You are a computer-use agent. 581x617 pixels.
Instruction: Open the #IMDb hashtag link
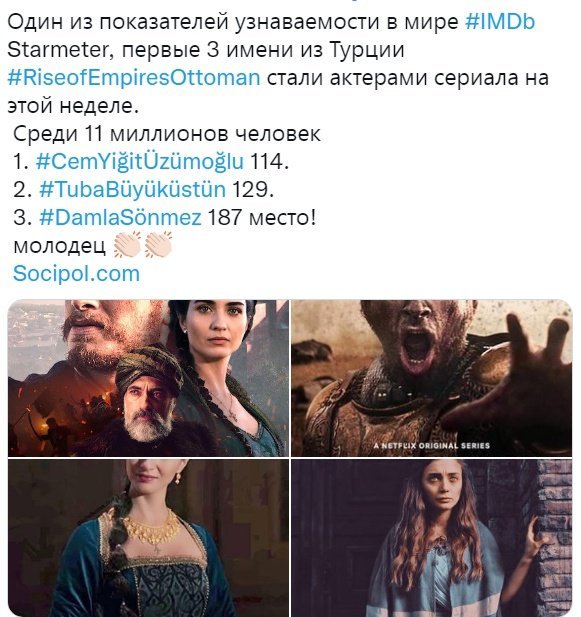click(500, 22)
